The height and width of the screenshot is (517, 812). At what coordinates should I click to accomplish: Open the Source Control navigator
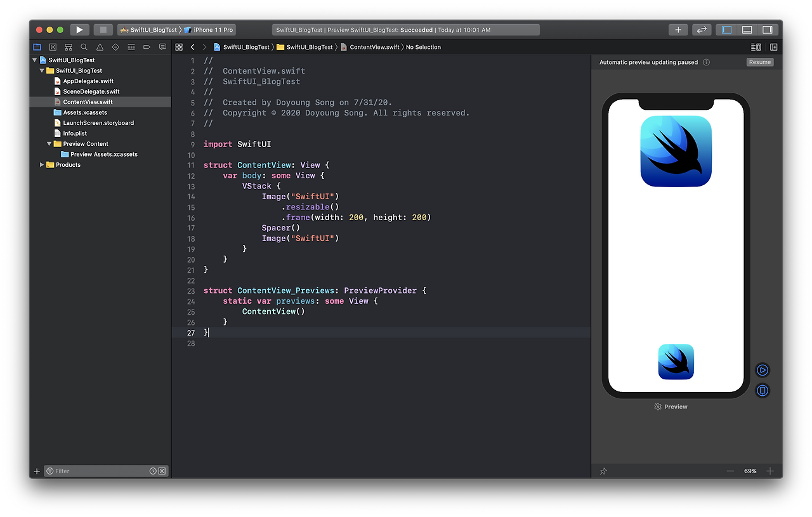53,47
